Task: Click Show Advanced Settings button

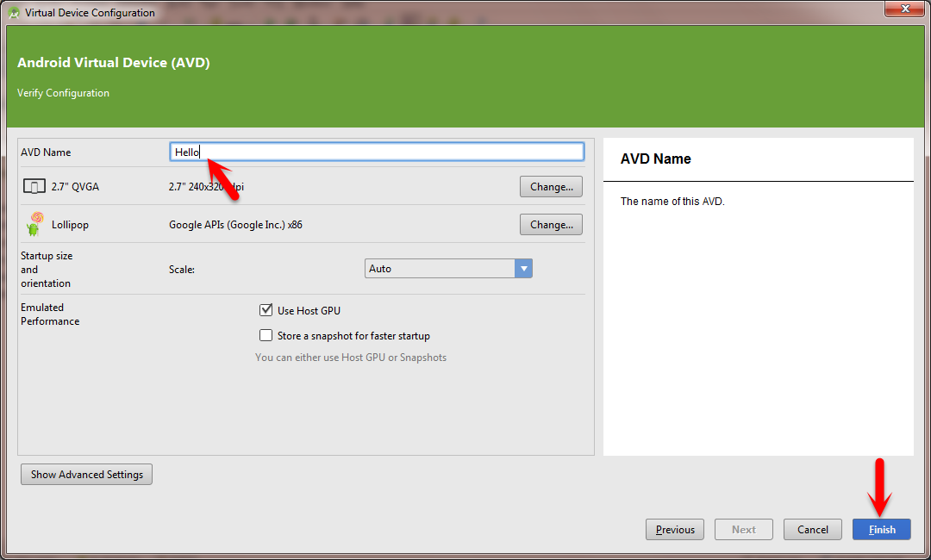Action: [x=87, y=475]
